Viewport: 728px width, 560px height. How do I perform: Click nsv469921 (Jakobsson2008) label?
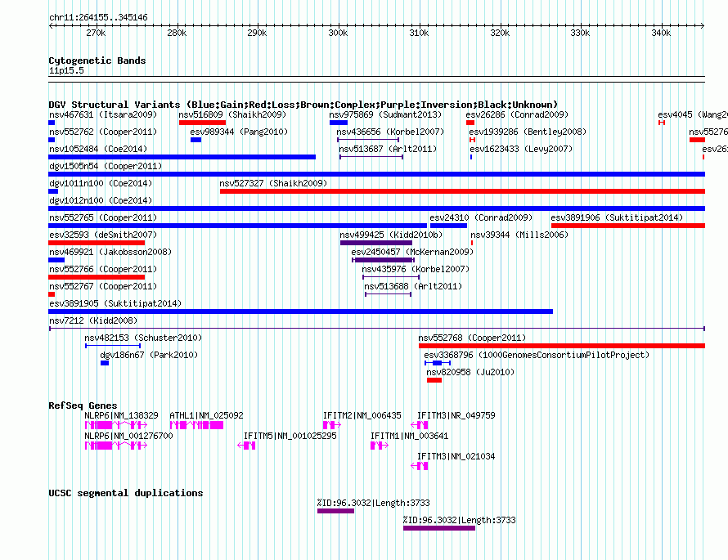point(110,252)
